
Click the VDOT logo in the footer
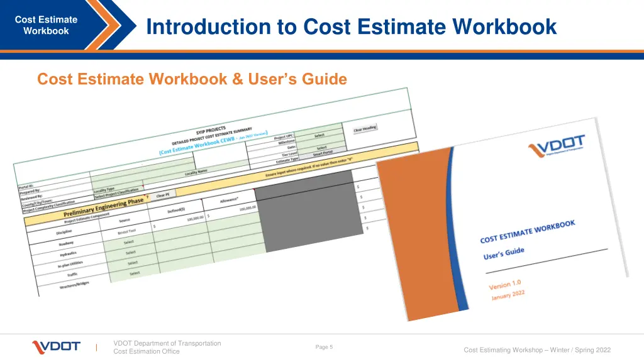(x=56, y=347)
